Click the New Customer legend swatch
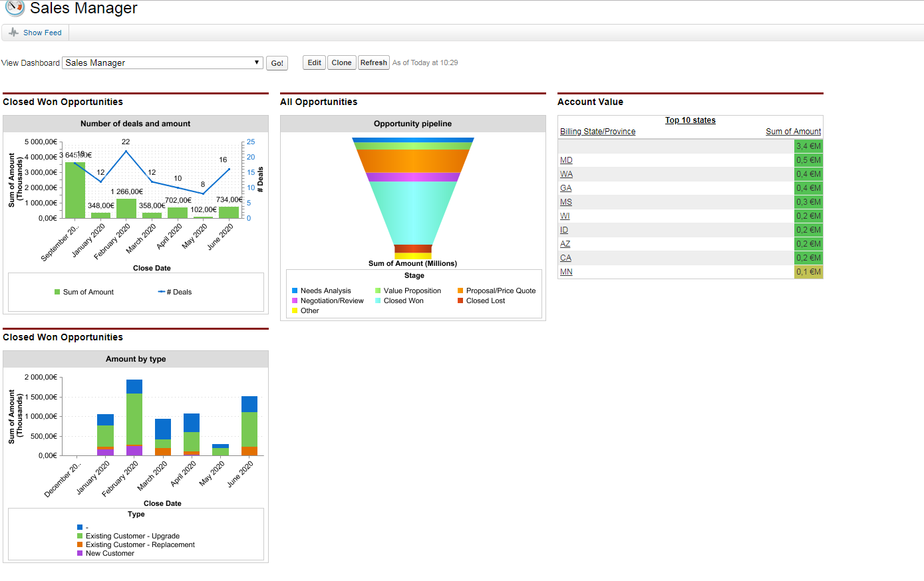924x581 pixels. pos(80,553)
